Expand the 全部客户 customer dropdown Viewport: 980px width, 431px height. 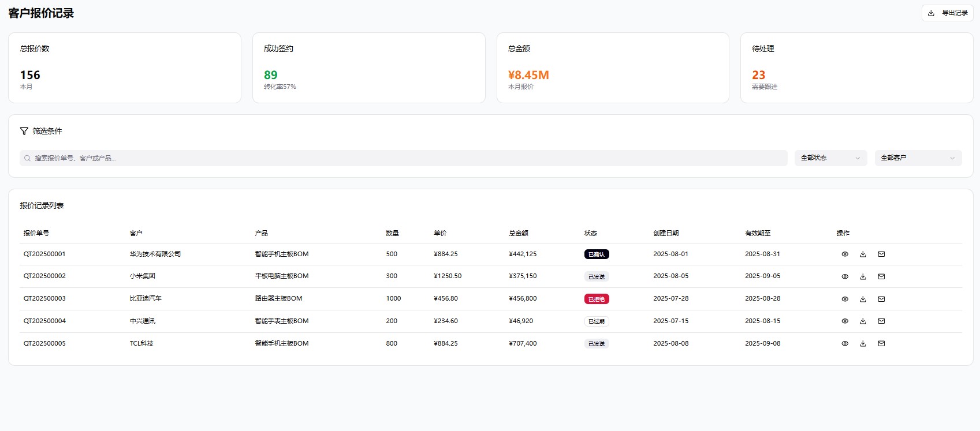pos(918,158)
